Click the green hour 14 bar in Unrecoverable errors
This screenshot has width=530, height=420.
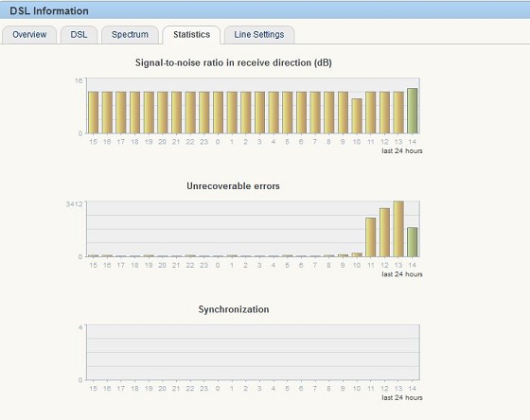pyautogui.click(x=412, y=242)
